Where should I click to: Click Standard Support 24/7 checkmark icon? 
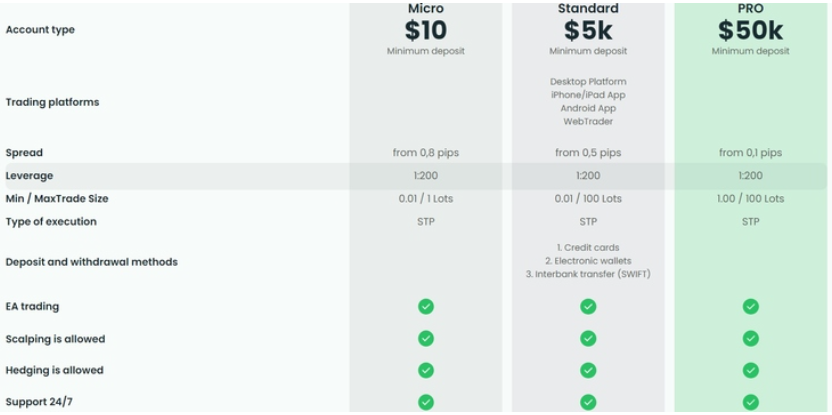tap(588, 402)
